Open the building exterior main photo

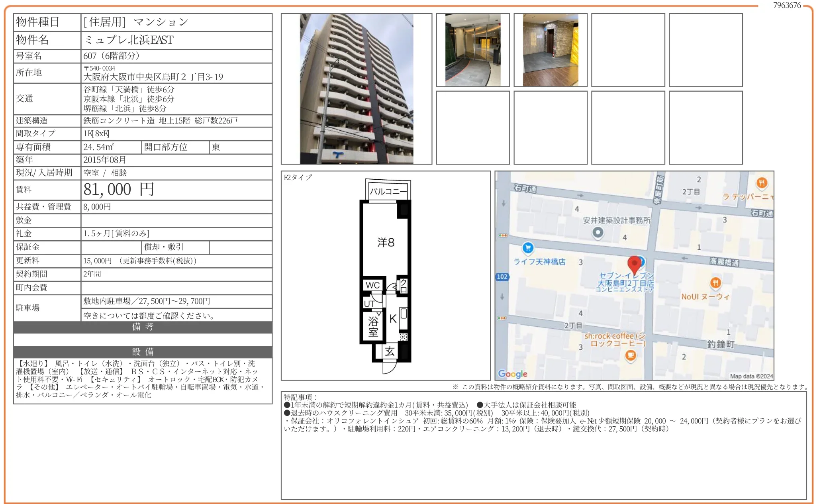click(x=356, y=89)
